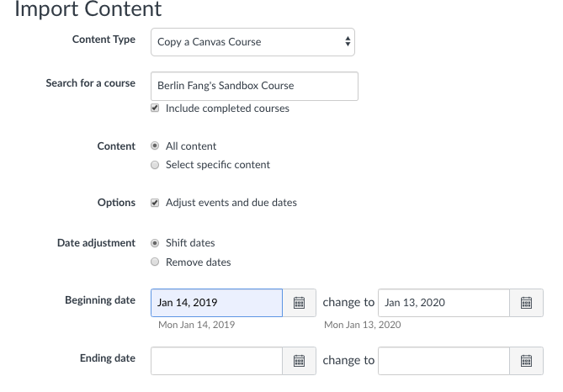Open calendar picker beside Jan 14, 2019
Screen dimensions: 563x392
pyautogui.click(x=299, y=303)
